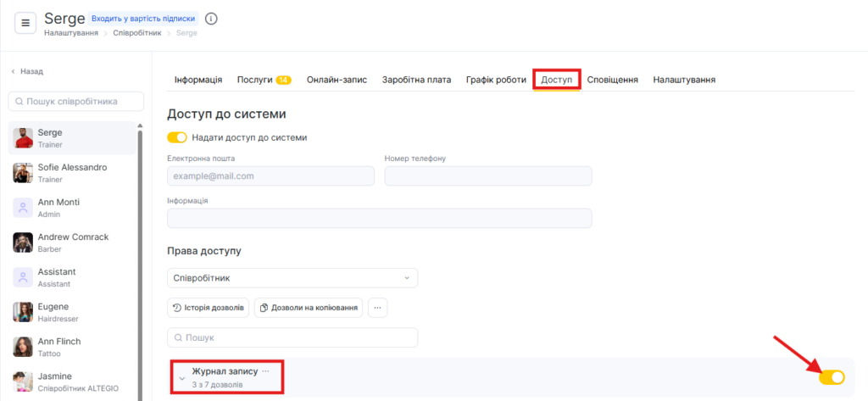
Task: Click the Історія дозволів button
Action: [209, 308]
